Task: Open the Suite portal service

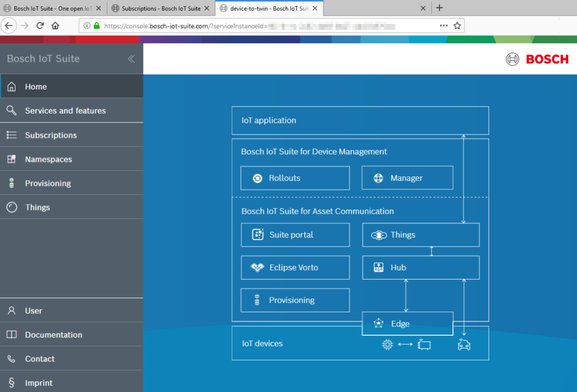Action: (295, 235)
